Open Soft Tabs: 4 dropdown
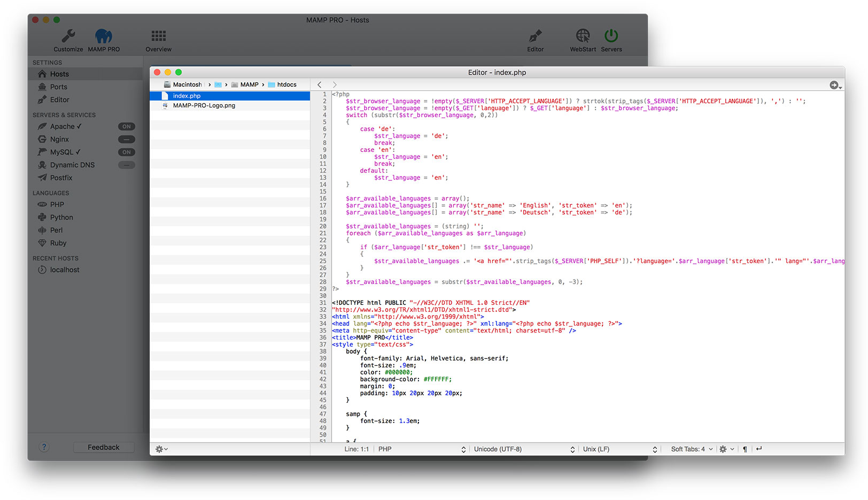The image size is (868, 500). coord(692,449)
